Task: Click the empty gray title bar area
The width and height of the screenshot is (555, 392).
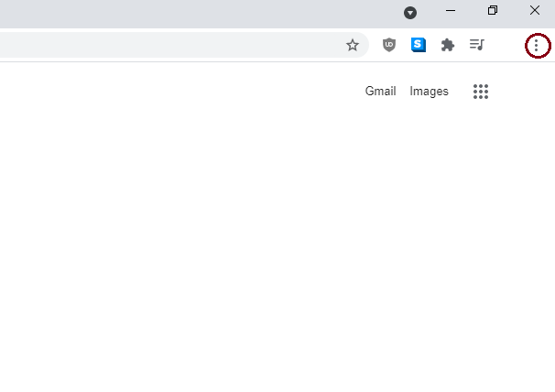Action: [198, 14]
